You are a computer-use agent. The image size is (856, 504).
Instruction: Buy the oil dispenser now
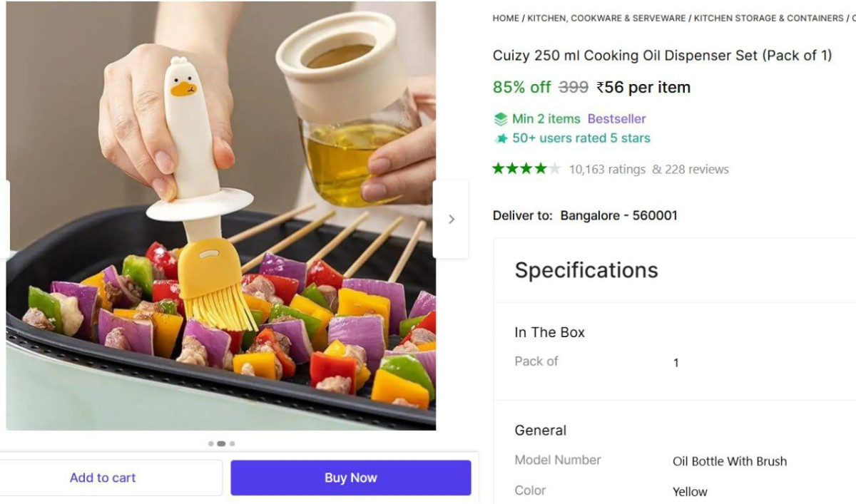coord(350,478)
